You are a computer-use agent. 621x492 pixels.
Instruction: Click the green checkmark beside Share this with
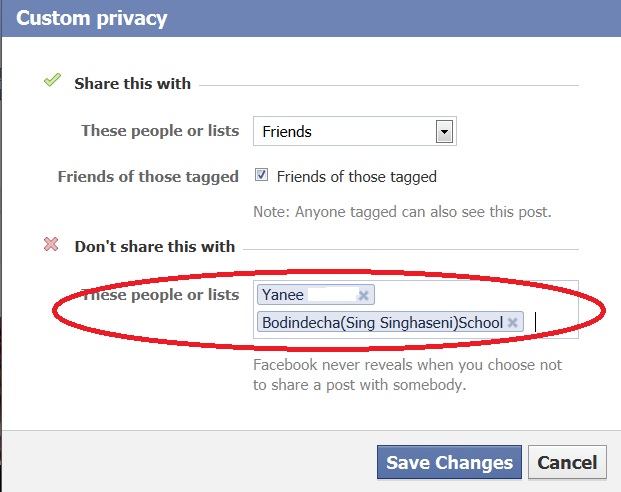tap(52, 81)
